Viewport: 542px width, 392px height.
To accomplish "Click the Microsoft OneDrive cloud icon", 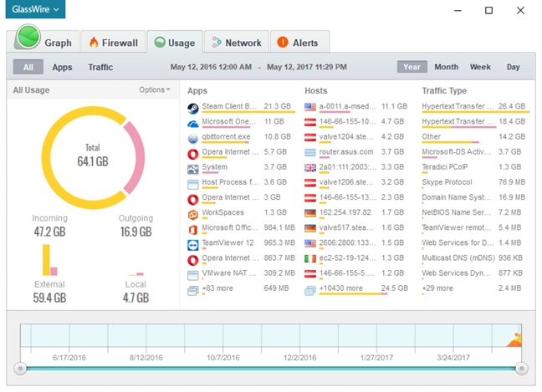I will point(193,124).
